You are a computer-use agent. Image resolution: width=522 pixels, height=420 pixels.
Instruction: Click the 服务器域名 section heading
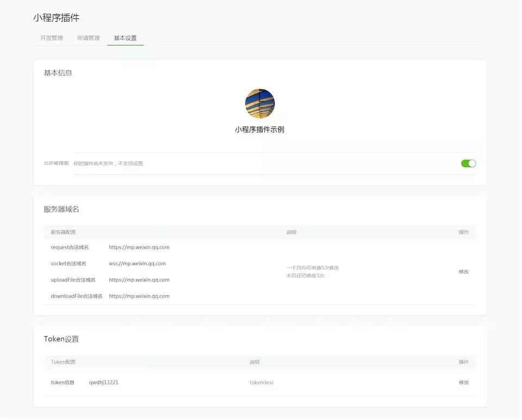pos(61,209)
